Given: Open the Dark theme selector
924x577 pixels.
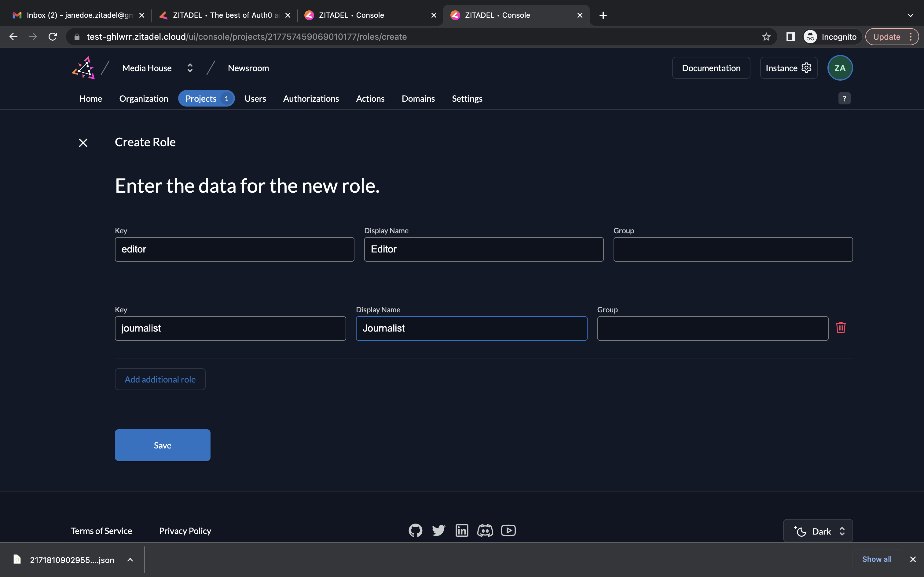Looking at the screenshot, I should click(818, 531).
